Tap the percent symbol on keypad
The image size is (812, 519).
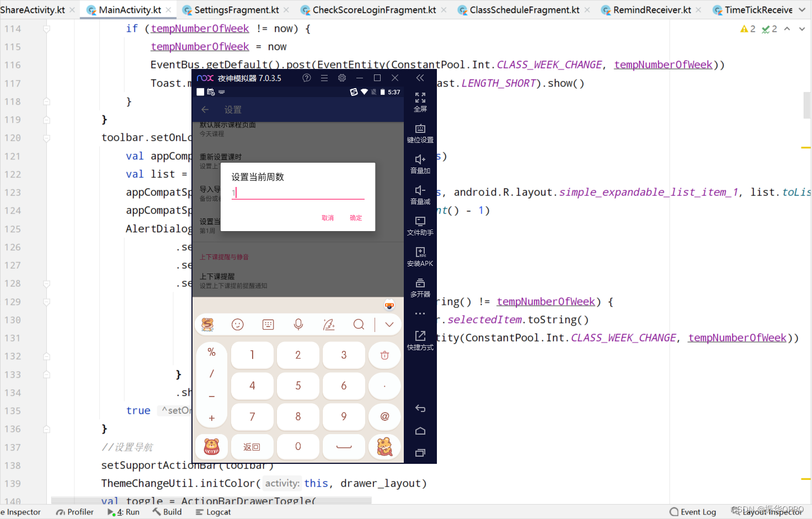click(x=211, y=352)
